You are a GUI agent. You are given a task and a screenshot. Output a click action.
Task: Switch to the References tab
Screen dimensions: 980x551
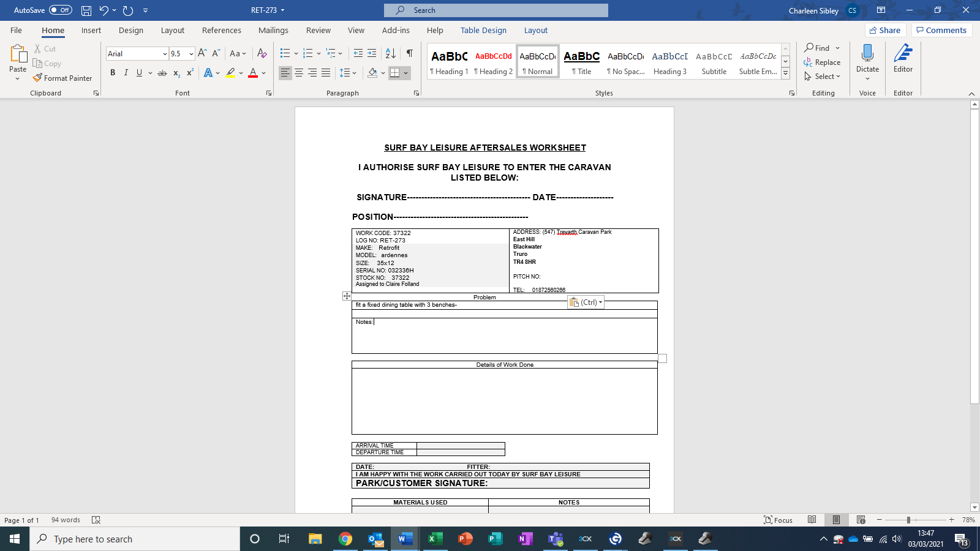[x=221, y=31]
